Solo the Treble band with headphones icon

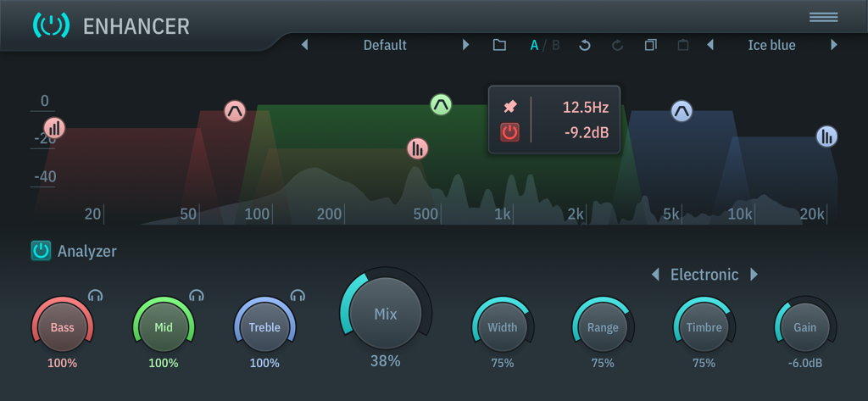[x=298, y=295]
